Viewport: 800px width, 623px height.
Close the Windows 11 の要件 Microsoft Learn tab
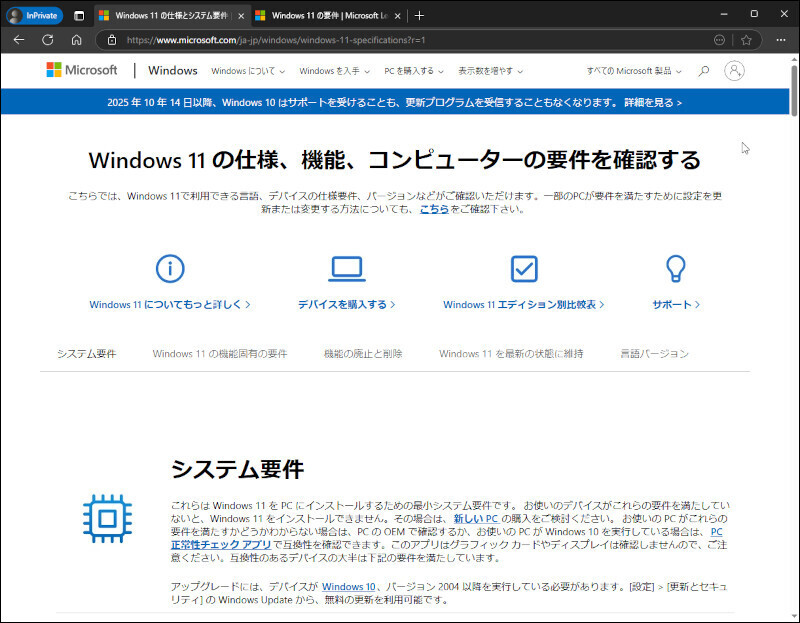pyautogui.click(x=397, y=16)
